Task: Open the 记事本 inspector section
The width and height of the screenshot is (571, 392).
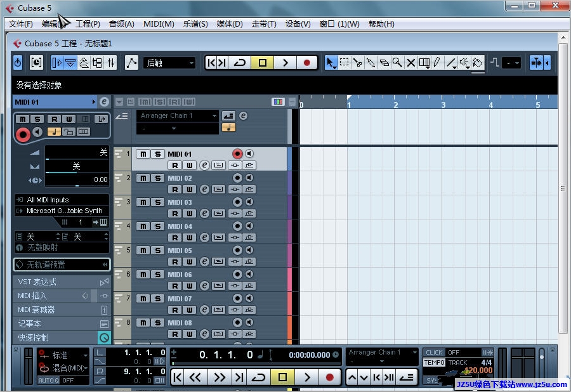Action: 62,323
